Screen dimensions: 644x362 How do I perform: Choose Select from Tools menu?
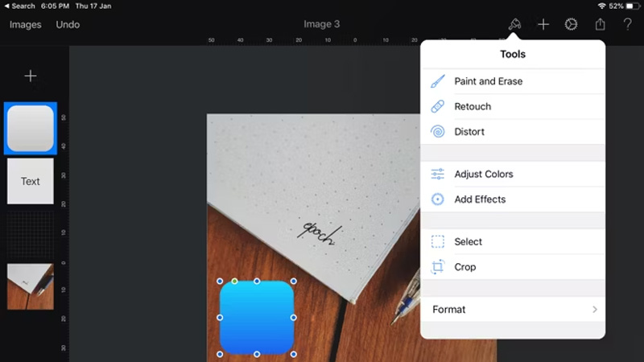pyautogui.click(x=513, y=241)
